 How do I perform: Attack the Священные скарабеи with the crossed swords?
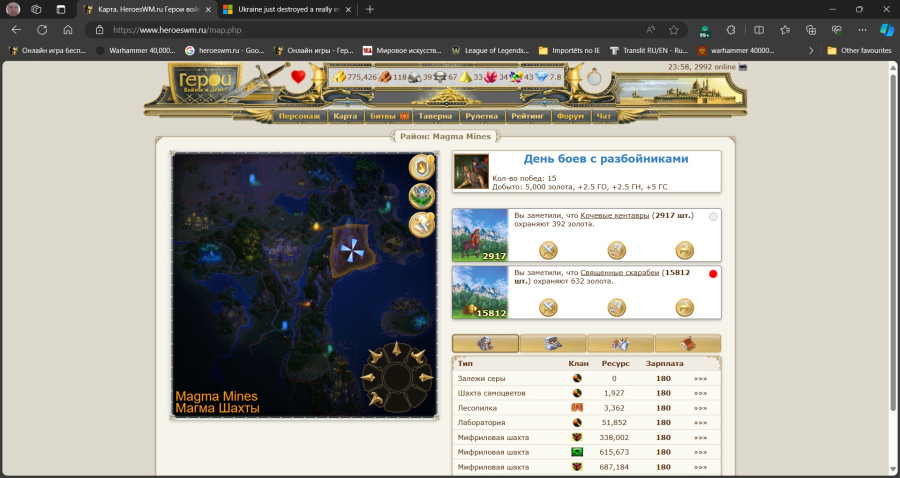pos(548,308)
